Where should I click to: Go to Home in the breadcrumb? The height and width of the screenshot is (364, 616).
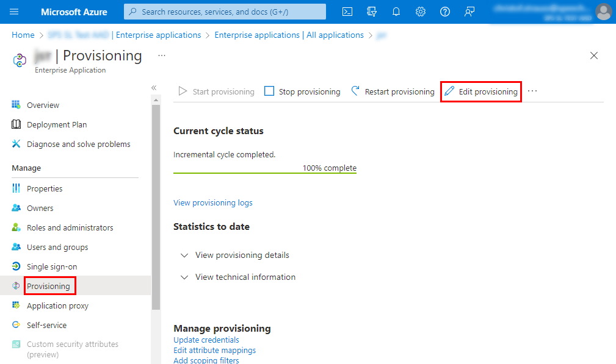point(23,35)
